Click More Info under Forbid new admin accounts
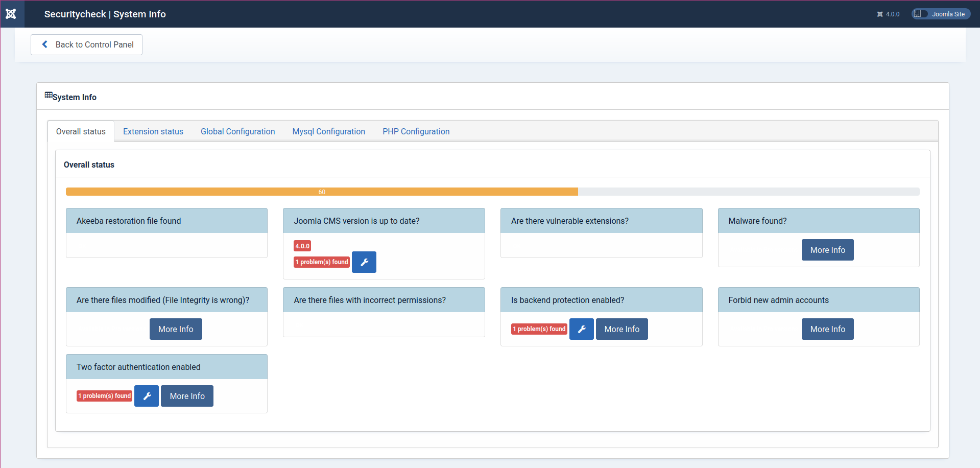The height and width of the screenshot is (468, 980). pos(827,329)
